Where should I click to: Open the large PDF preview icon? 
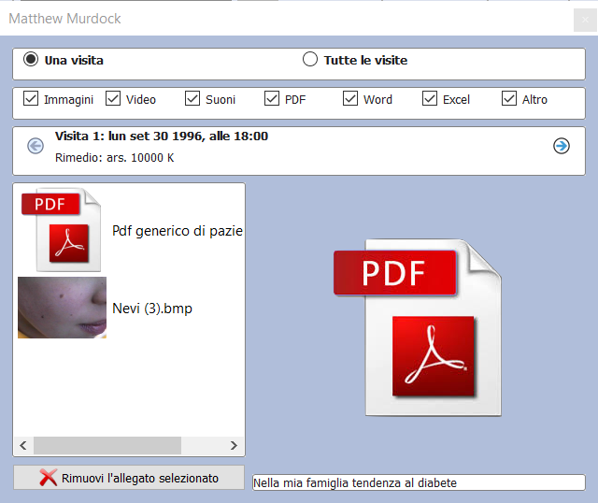pos(418,328)
